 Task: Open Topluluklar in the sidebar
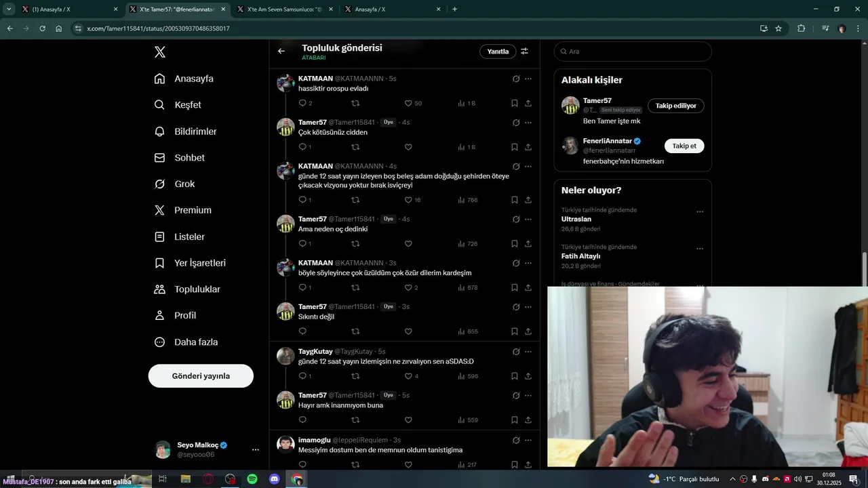(187, 289)
